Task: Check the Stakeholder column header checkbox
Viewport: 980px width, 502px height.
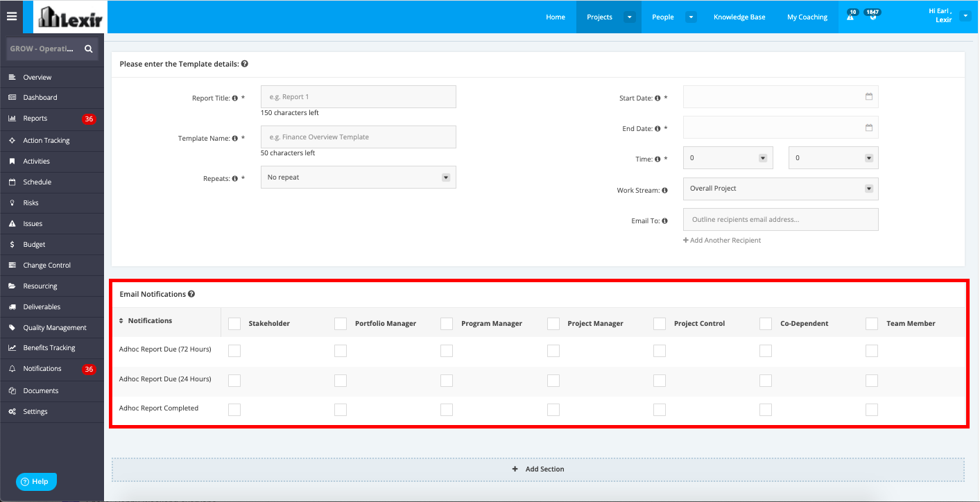Action: click(x=234, y=324)
